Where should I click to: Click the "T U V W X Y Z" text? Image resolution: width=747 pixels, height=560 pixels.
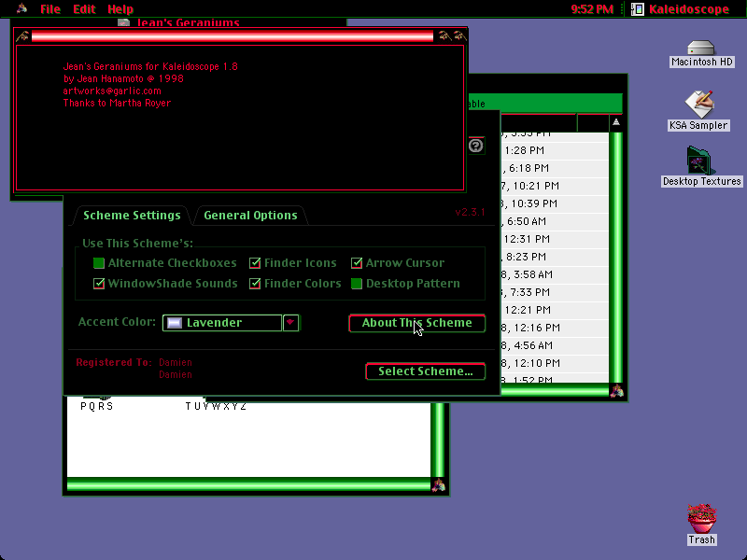click(x=217, y=406)
